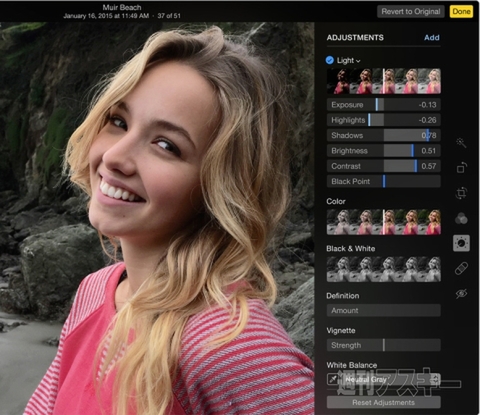480x415 pixels.
Task: Click the portrait photo being edited
Action: [x=157, y=218]
